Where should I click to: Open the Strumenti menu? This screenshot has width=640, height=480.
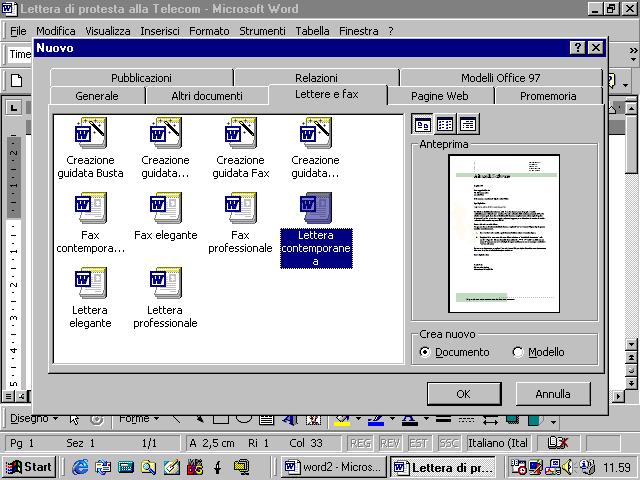(262, 31)
